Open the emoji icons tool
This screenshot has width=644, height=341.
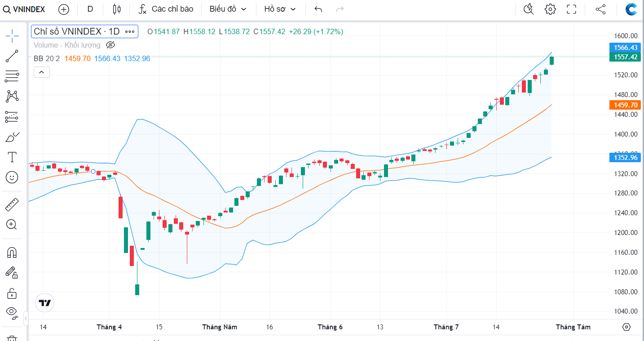pos(12,177)
